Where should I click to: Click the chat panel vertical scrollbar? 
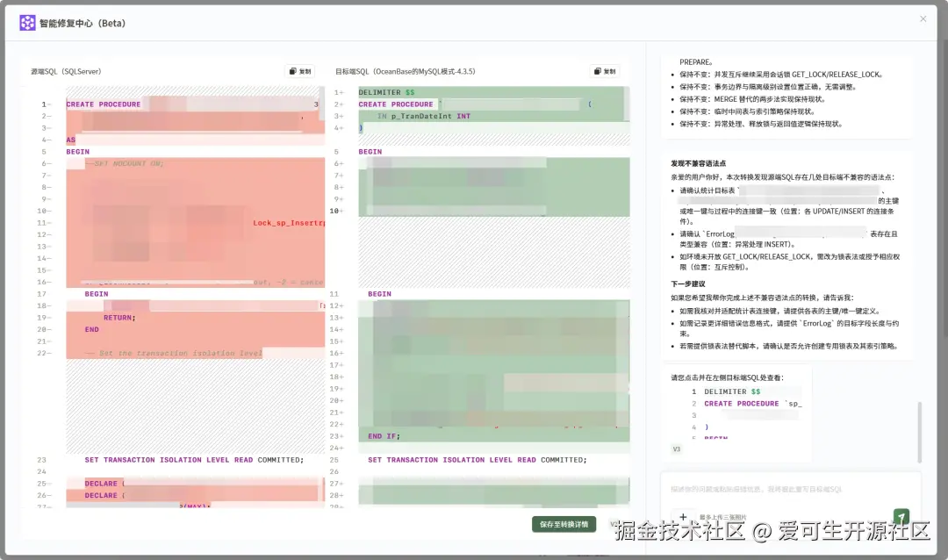(920, 432)
